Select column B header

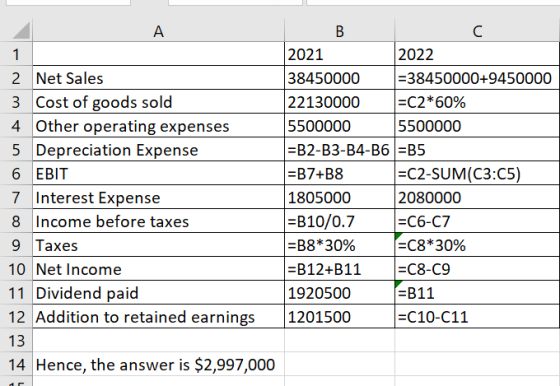tap(340, 31)
